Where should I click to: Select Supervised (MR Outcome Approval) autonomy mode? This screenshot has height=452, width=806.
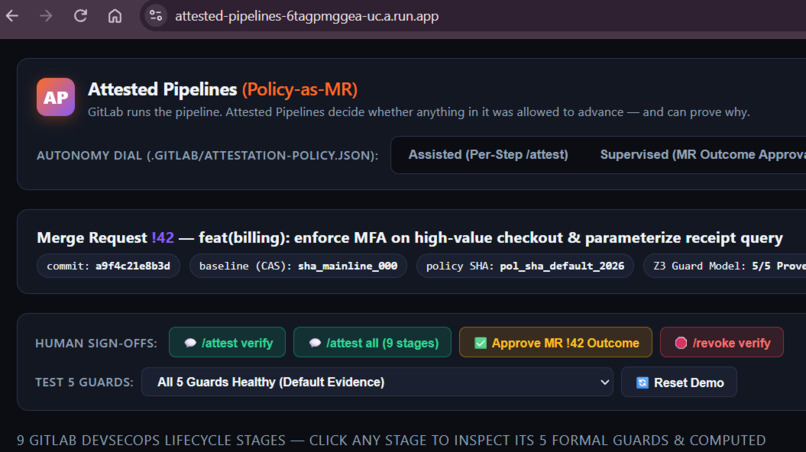[703, 155]
